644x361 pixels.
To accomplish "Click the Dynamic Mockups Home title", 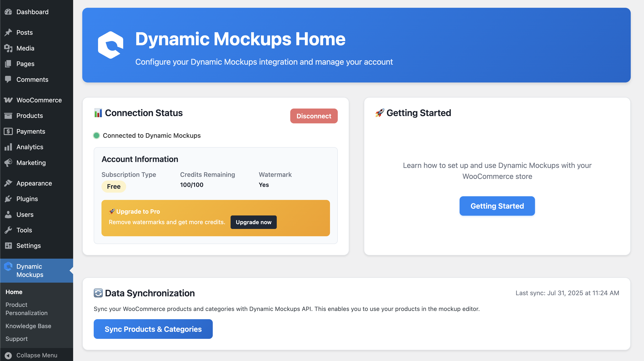I will click(240, 39).
